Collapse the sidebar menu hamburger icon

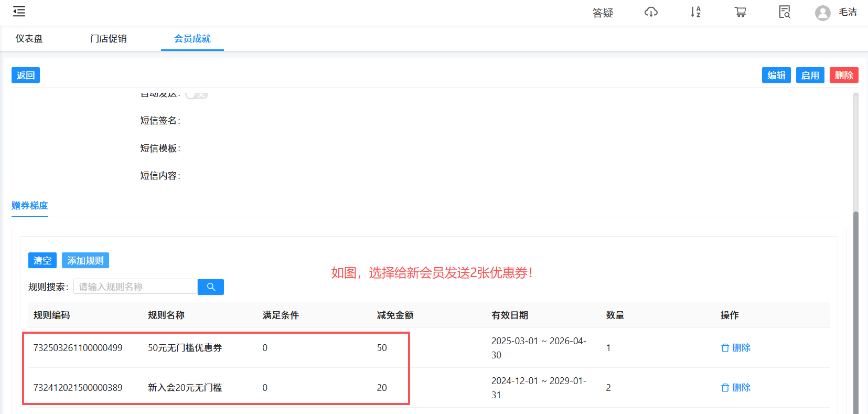[x=19, y=12]
